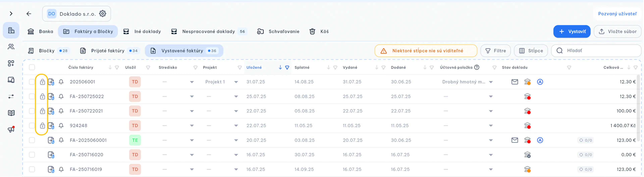Switch to the Banka tab
Screen dimensions: 644x177
(x=40, y=31)
